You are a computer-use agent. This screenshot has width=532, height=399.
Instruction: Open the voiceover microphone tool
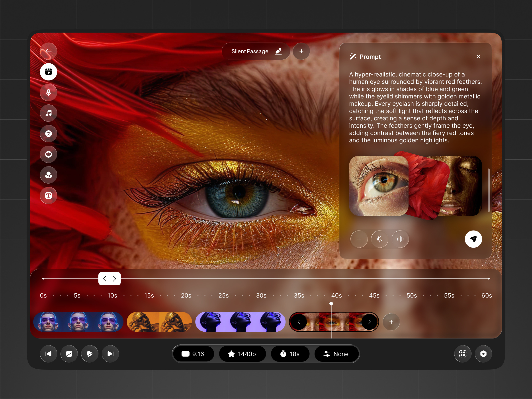48,92
